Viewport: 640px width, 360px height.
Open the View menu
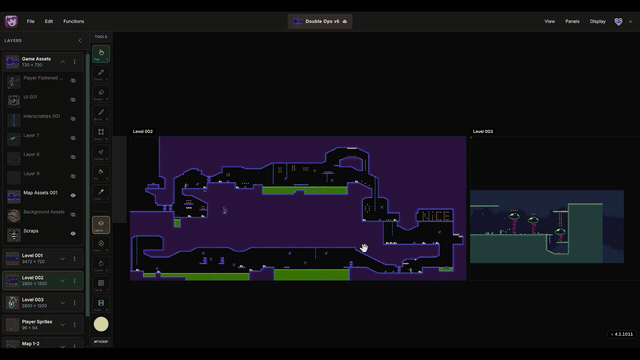549,21
